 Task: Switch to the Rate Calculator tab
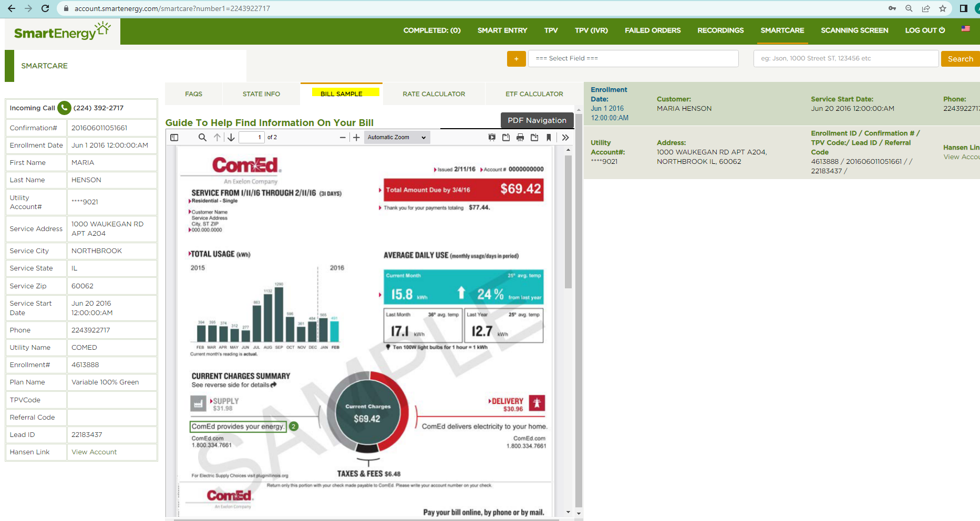[434, 94]
